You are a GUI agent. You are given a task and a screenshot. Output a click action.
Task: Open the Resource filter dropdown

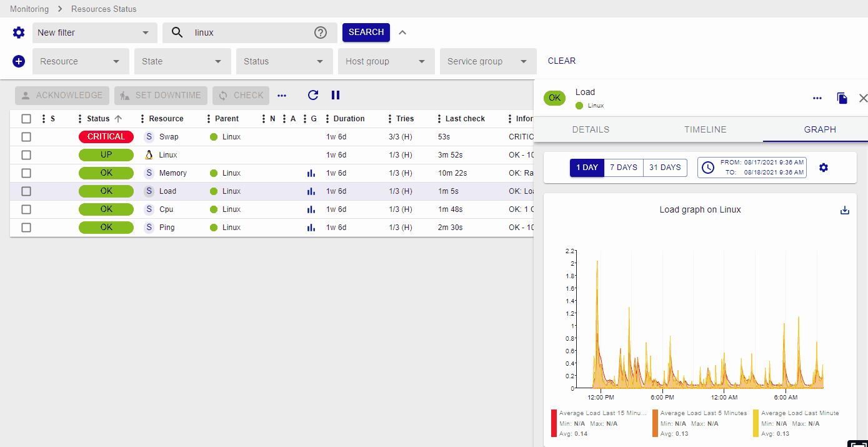coord(81,61)
